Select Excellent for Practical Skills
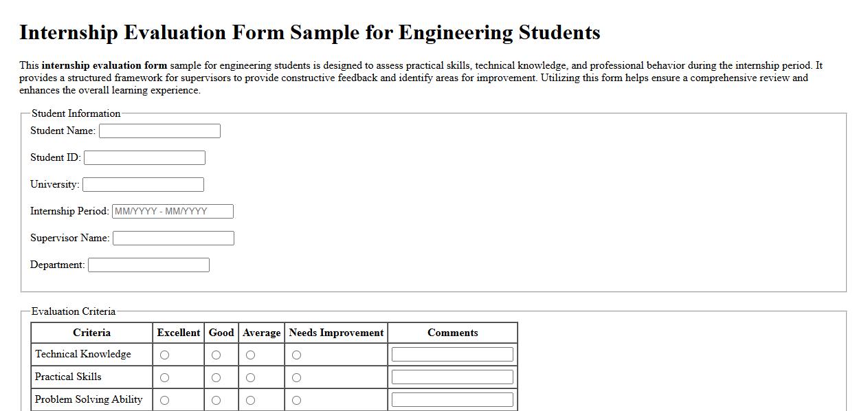Image resolution: width=868 pixels, height=411 pixels. 164,377
